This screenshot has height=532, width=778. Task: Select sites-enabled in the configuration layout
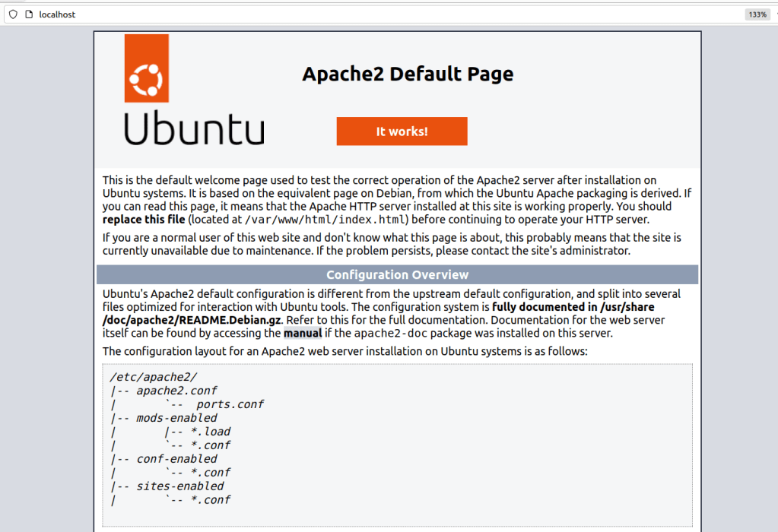click(180, 486)
